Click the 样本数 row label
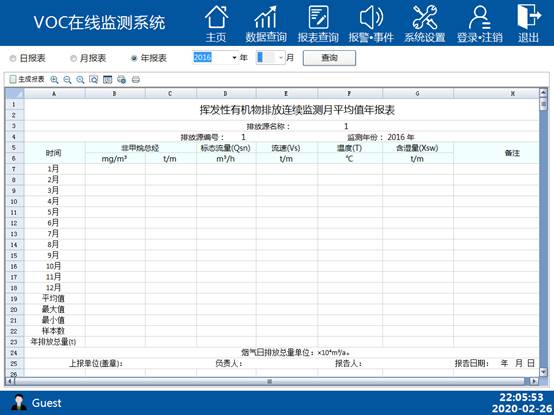The height and width of the screenshot is (415, 554). point(53,331)
